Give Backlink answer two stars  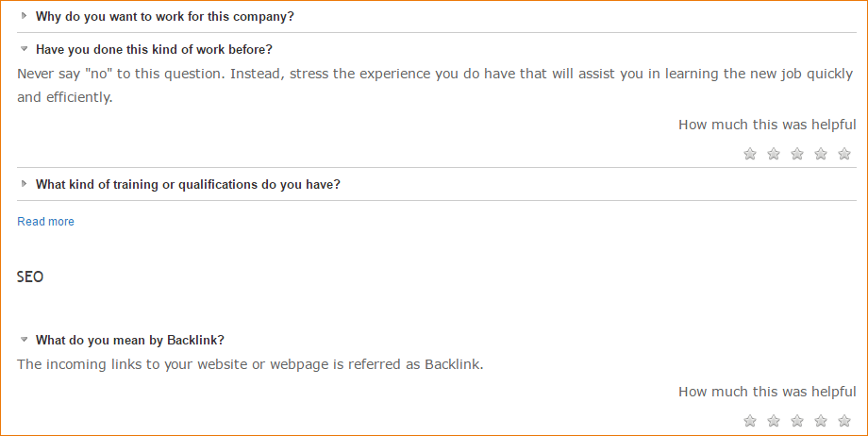coord(774,421)
